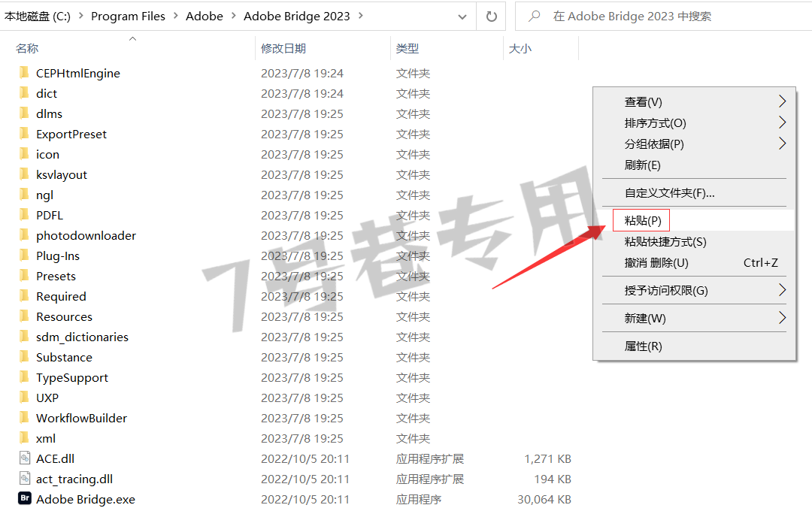
Task: Open the 分组依据(P) submenu arrow
Action: pos(782,144)
